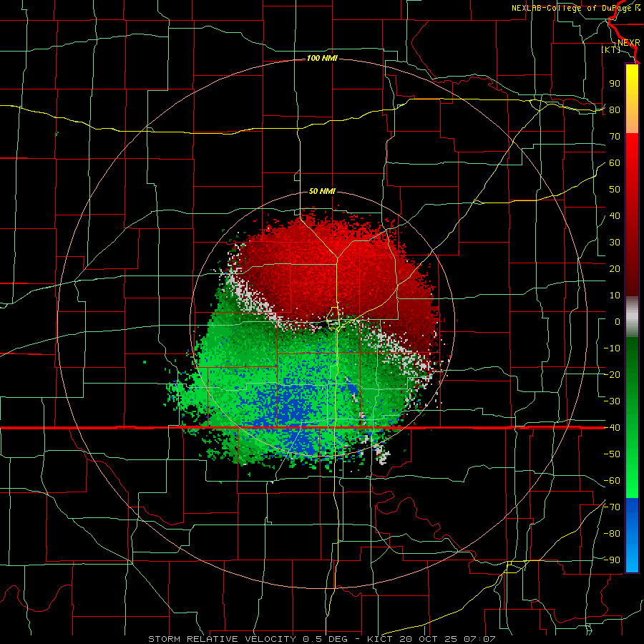Click the Storm Relative Velocity footer caption

(322, 639)
